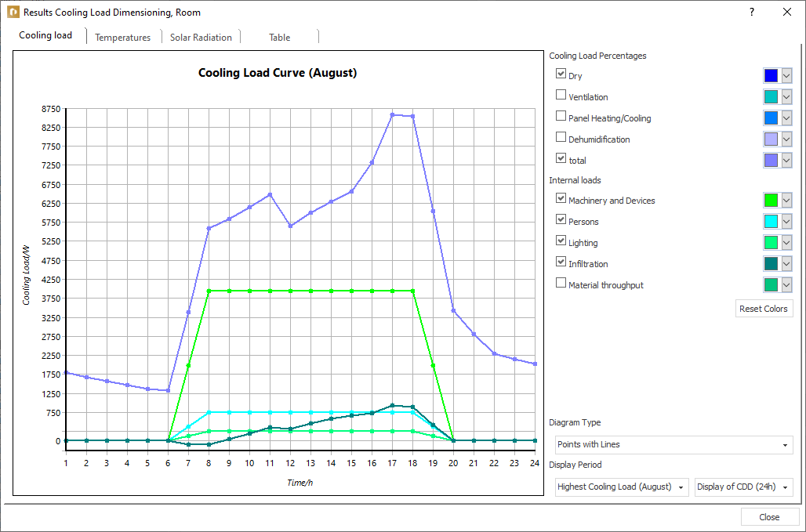Open the Infiltration color dropdown arrow
The width and height of the screenshot is (806, 532).
pyautogui.click(x=786, y=263)
